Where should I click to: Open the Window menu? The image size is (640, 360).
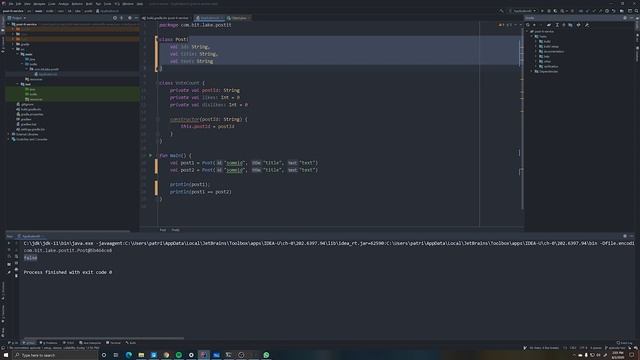click(x=128, y=4)
